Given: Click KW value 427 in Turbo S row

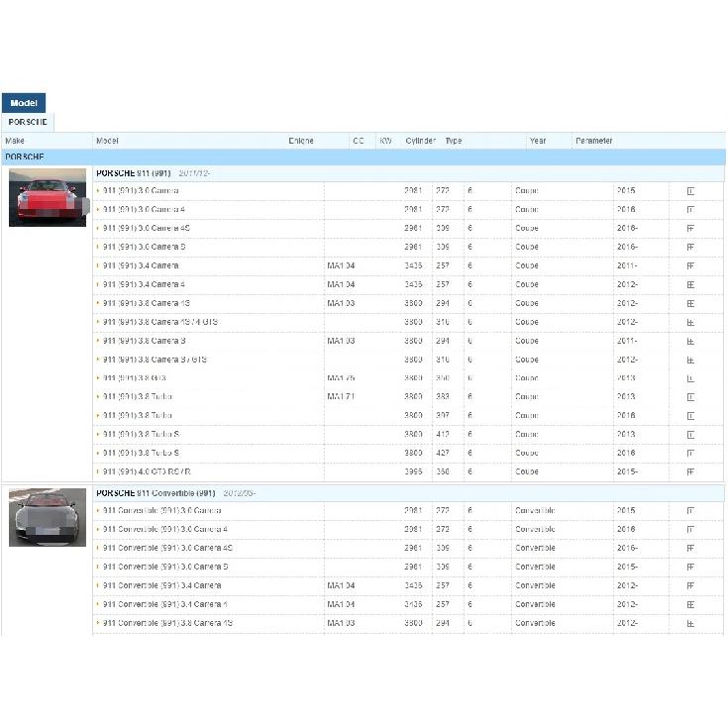Looking at the screenshot, I should tap(443, 453).
